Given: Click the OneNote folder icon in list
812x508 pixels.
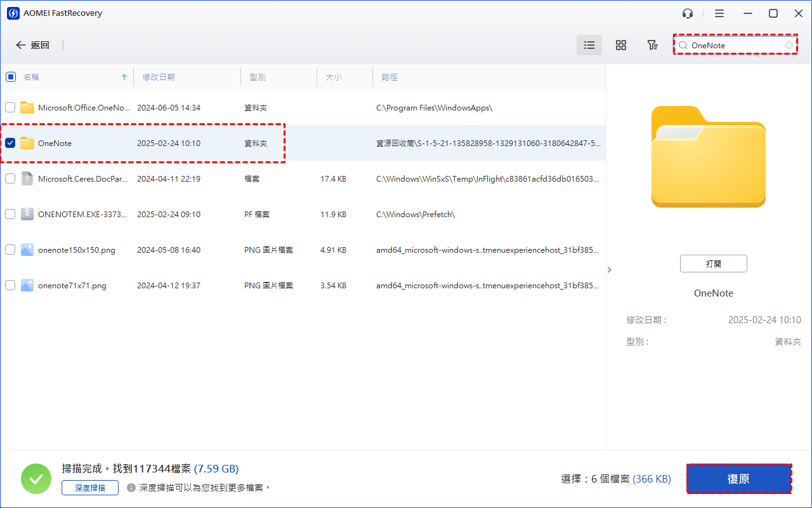Looking at the screenshot, I should point(27,143).
